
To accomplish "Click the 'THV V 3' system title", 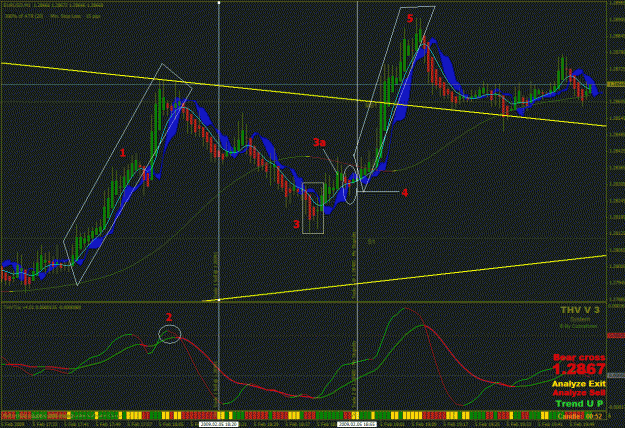I will click(580, 310).
